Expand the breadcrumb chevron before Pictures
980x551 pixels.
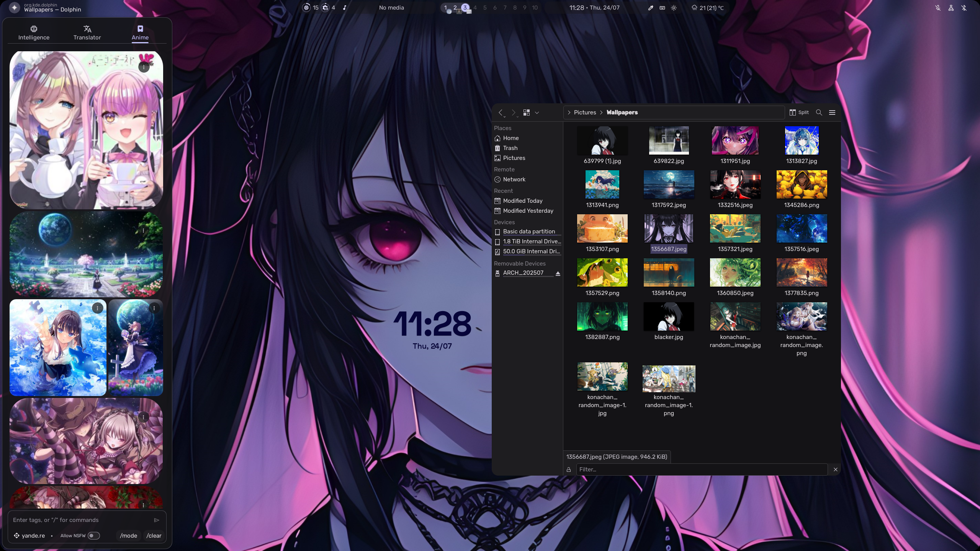coord(569,112)
